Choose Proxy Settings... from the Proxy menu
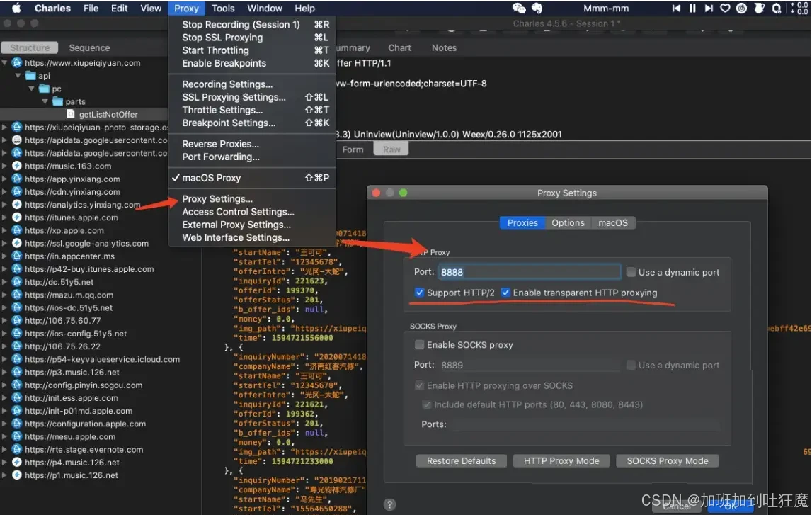 click(252, 198)
